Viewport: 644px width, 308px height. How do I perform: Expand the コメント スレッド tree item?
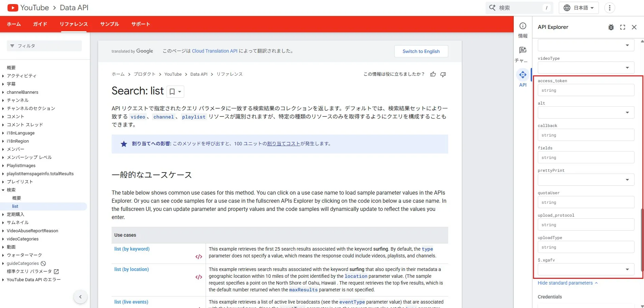pyautogui.click(x=3, y=125)
